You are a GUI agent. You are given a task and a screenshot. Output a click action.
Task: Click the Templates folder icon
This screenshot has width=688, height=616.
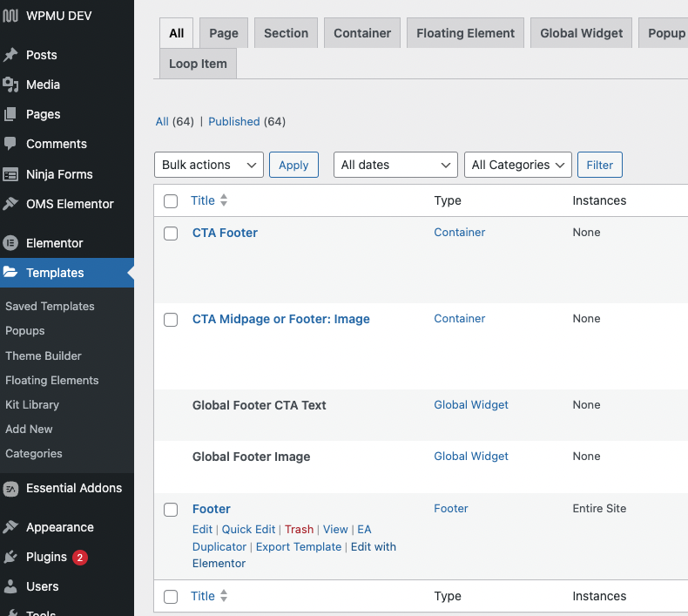[10, 272]
